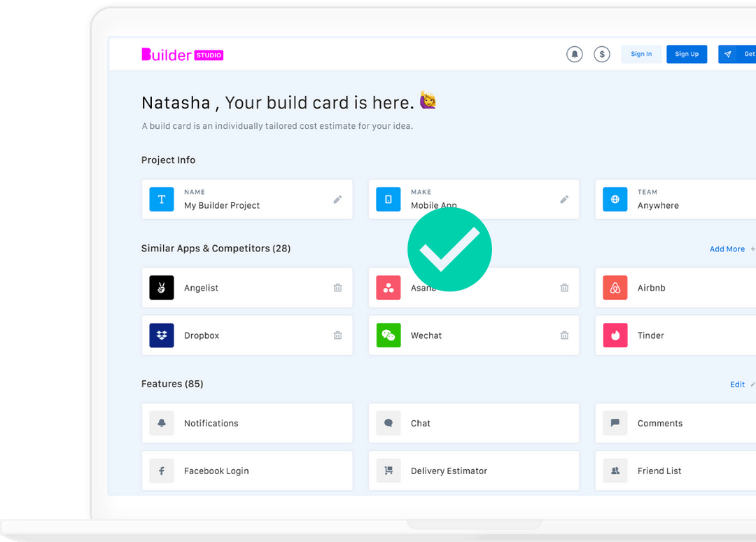756x542 pixels.
Task: Click the Team globe icon
Action: click(x=615, y=199)
